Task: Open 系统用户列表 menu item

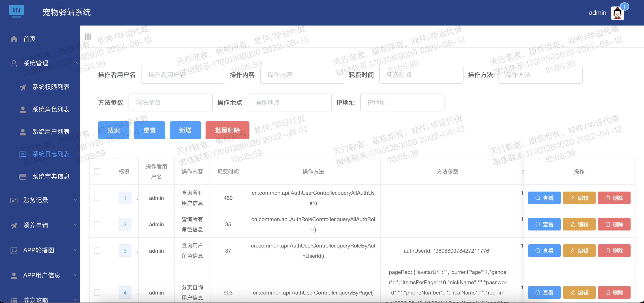Action: tap(51, 132)
